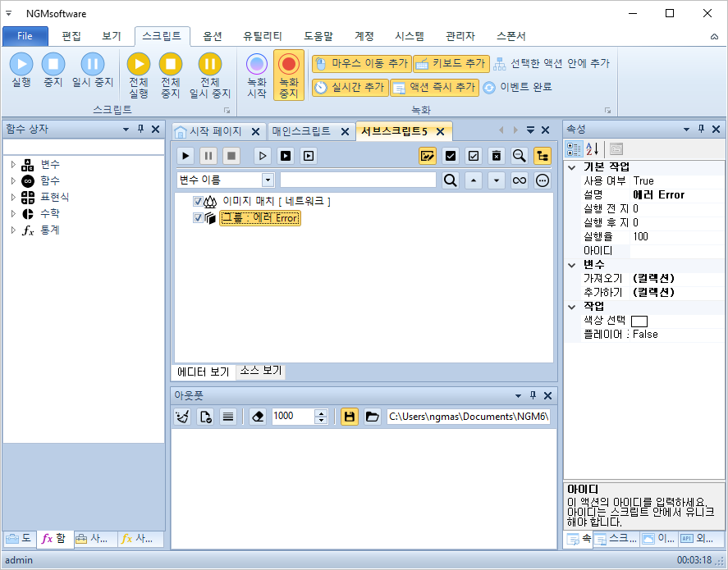Click the black play icon in the script editor toolbar
This screenshot has height=570, width=728.
pos(185,156)
